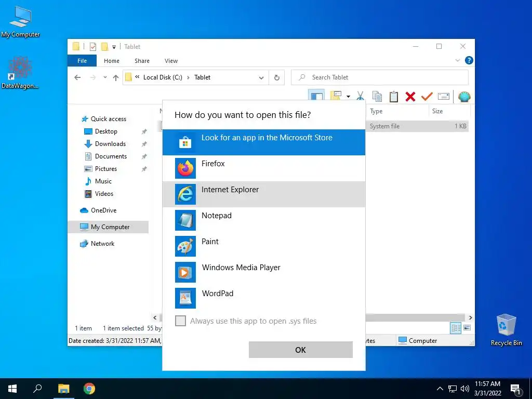
Task: Click the red X Delete icon
Action: [410, 96]
